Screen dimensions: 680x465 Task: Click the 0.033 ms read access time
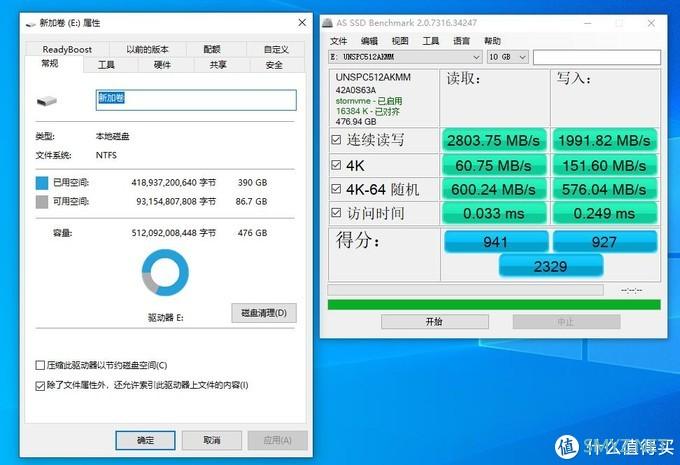pyautogui.click(x=494, y=213)
